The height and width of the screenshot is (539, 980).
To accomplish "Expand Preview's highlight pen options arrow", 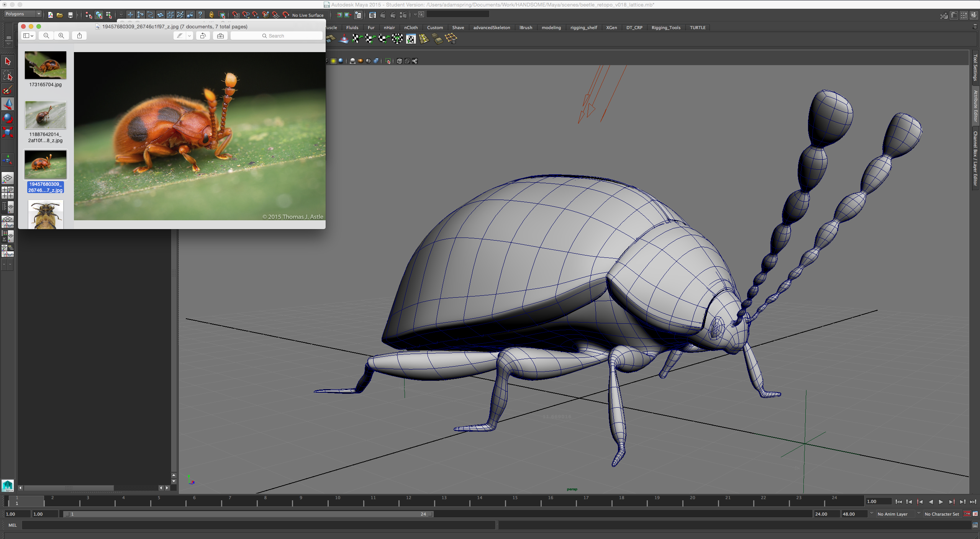I will (189, 36).
